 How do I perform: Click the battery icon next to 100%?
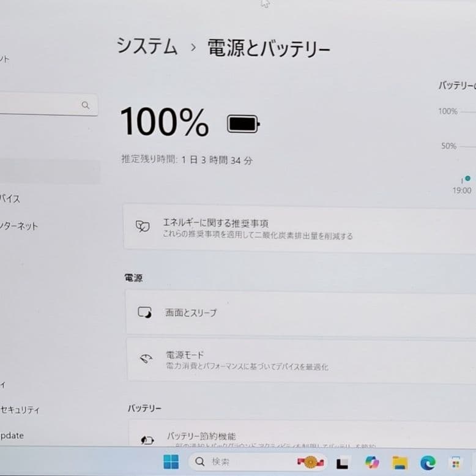(244, 124)
